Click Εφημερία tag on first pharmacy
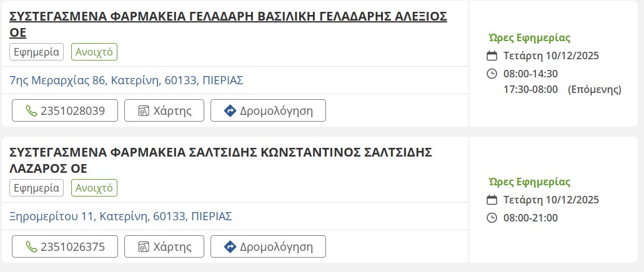The width and height of the screenshot is (644, 272). (x=37, y=52)
